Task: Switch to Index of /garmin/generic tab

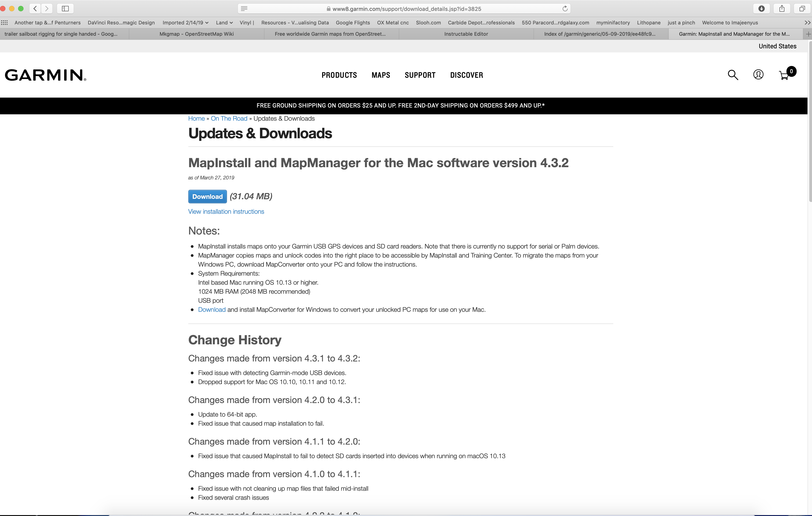Action: tap(601, 34)
